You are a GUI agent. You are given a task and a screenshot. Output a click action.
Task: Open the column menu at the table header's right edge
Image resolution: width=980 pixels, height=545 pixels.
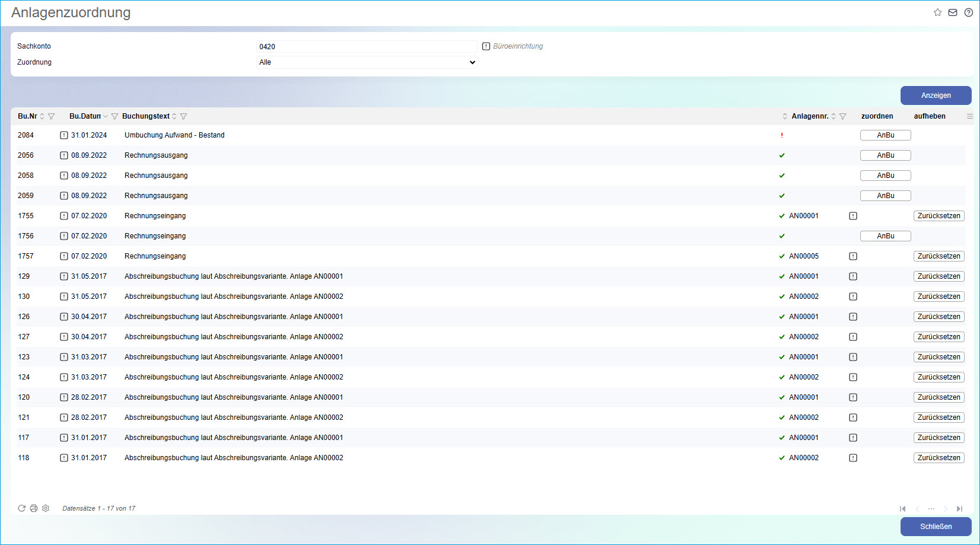coord(969,116)
